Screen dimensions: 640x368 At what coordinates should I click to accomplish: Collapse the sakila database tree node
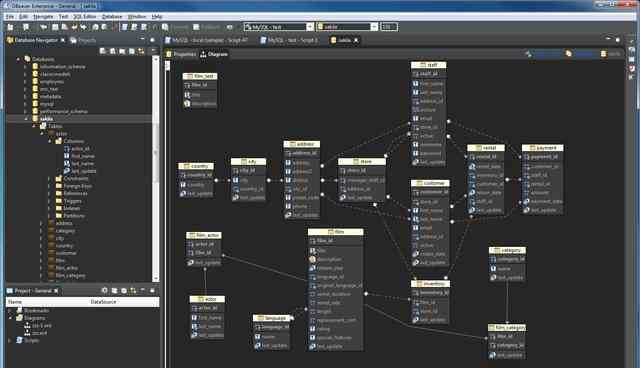pyautogui.click(x=25, y=119)
